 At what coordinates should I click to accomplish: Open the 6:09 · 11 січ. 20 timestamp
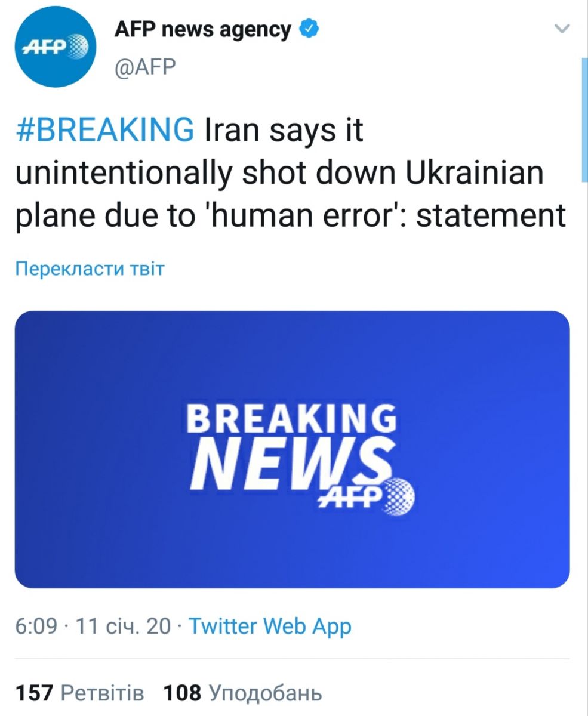tap(93, 626)
